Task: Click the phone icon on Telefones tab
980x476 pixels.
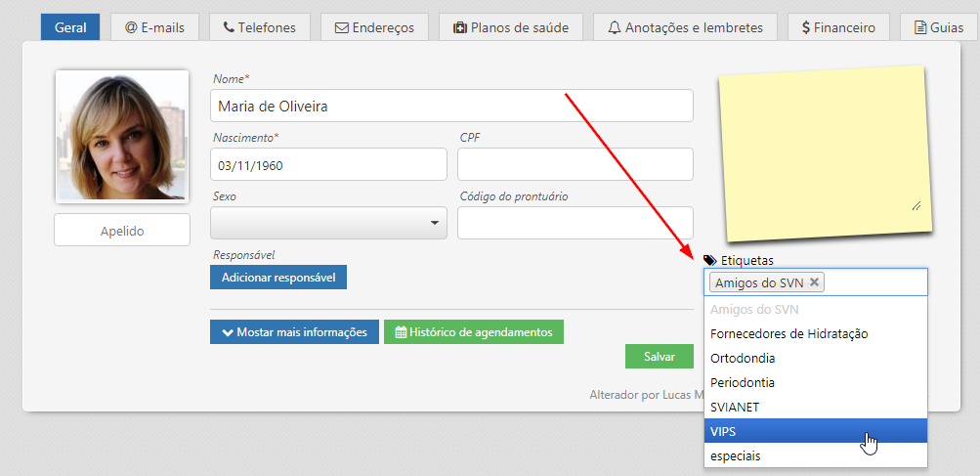Action: (x=229, y=27)
